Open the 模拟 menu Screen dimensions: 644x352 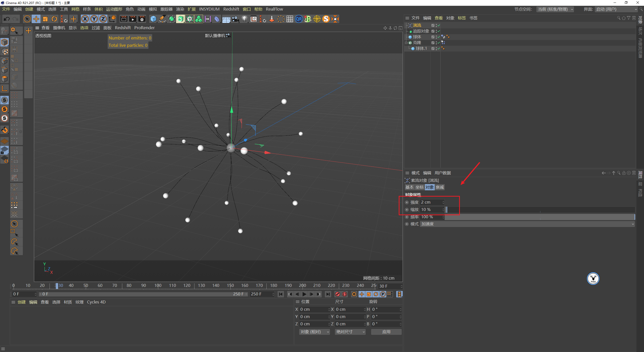(153, 9)
